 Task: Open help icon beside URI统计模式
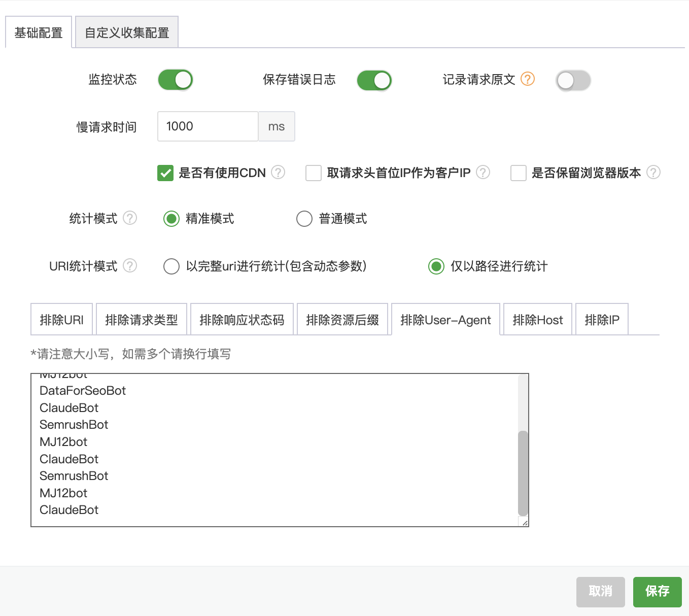pyautogui.click(x=131, y=266)
